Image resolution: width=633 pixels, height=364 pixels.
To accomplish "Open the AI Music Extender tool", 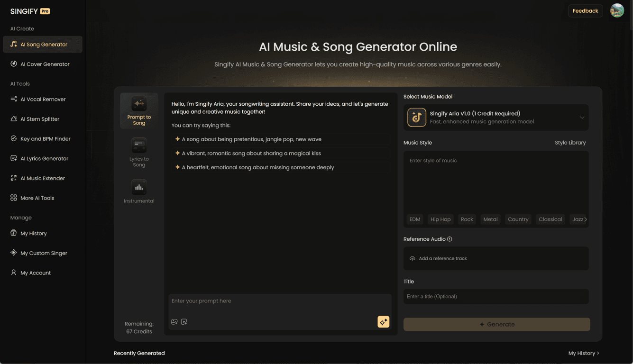I will click(x=43, y=178).
